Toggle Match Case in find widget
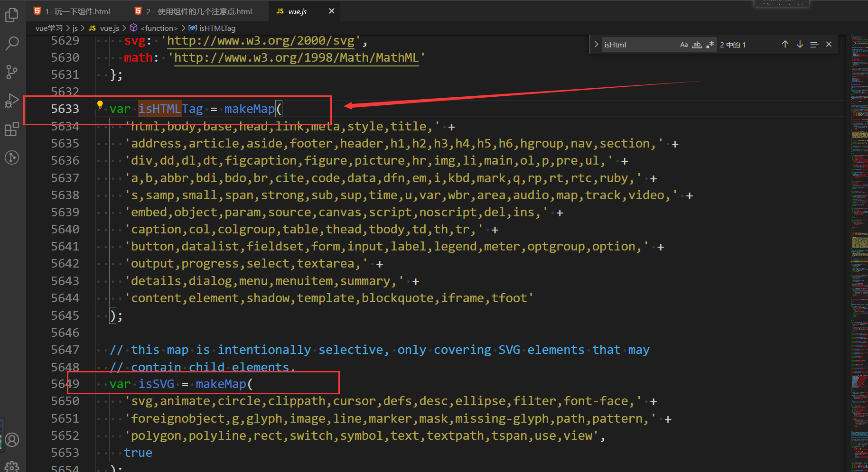Image resolution: width=868 pixels, height=472 pixels. (x=684, y=45)
